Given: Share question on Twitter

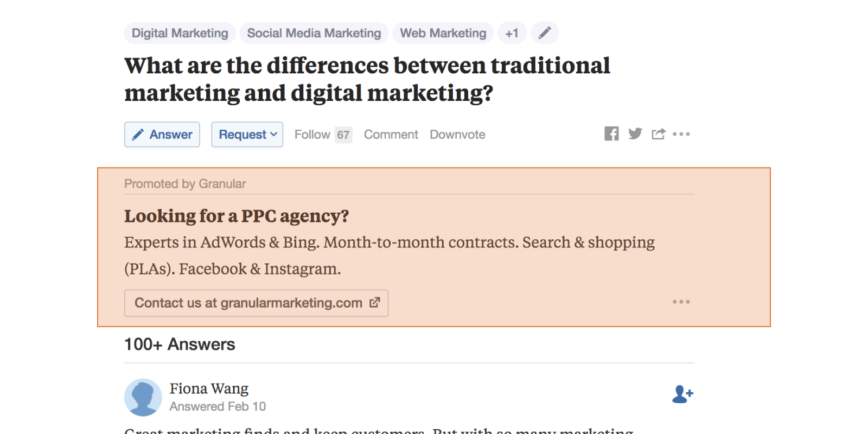Looking at the screenshot, I should tap(635, 134).
